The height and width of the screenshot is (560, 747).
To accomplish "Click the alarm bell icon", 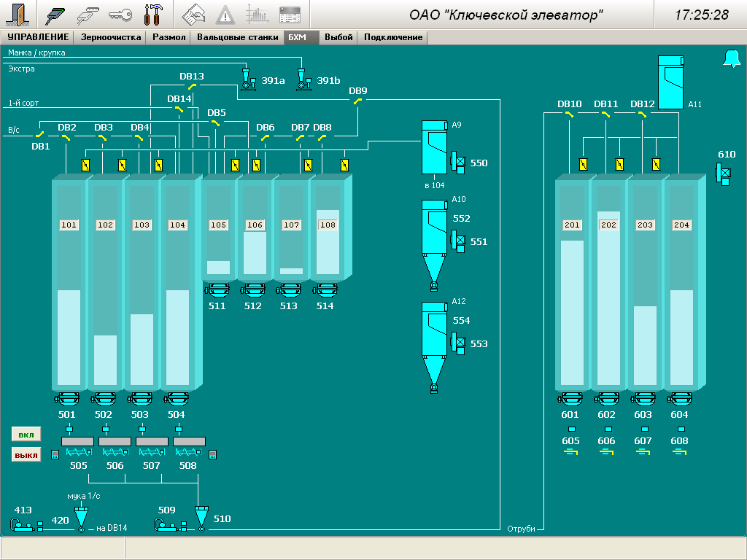I will click(x=731, y=59).
